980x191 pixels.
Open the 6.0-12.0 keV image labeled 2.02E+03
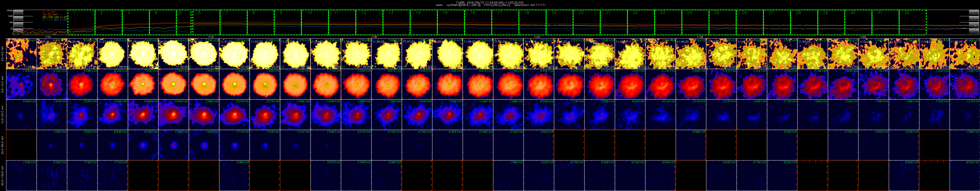click(52, 84)
